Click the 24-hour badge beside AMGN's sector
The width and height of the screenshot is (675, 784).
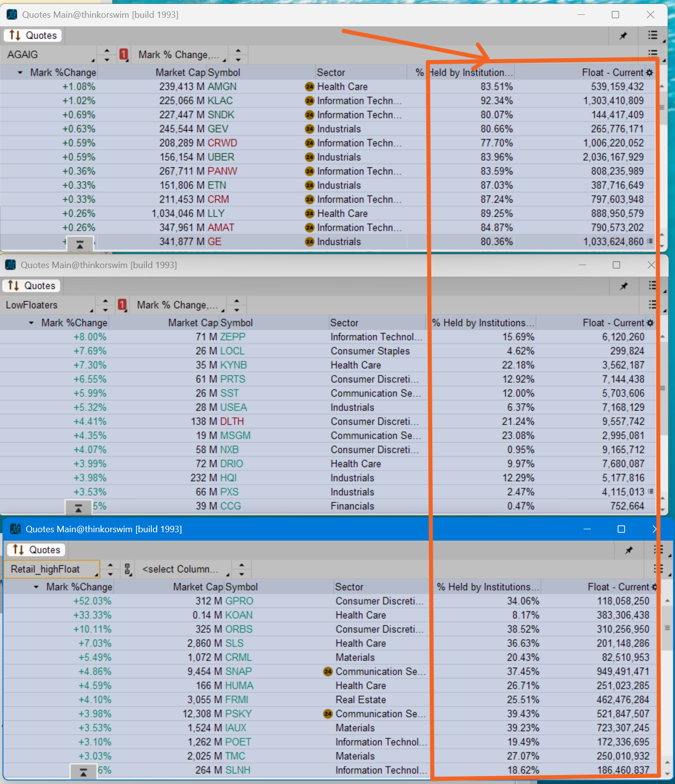click(310, 87)
